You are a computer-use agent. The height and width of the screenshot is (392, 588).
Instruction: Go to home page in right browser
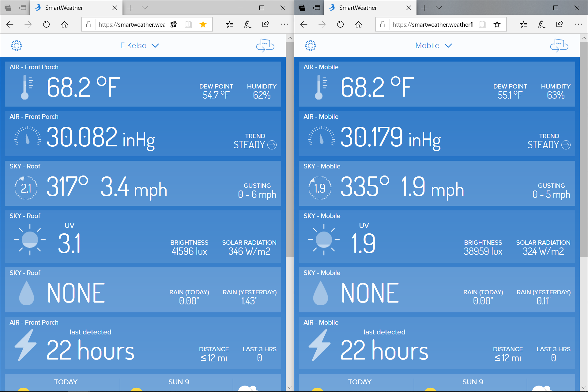click(x=359, y=24)
